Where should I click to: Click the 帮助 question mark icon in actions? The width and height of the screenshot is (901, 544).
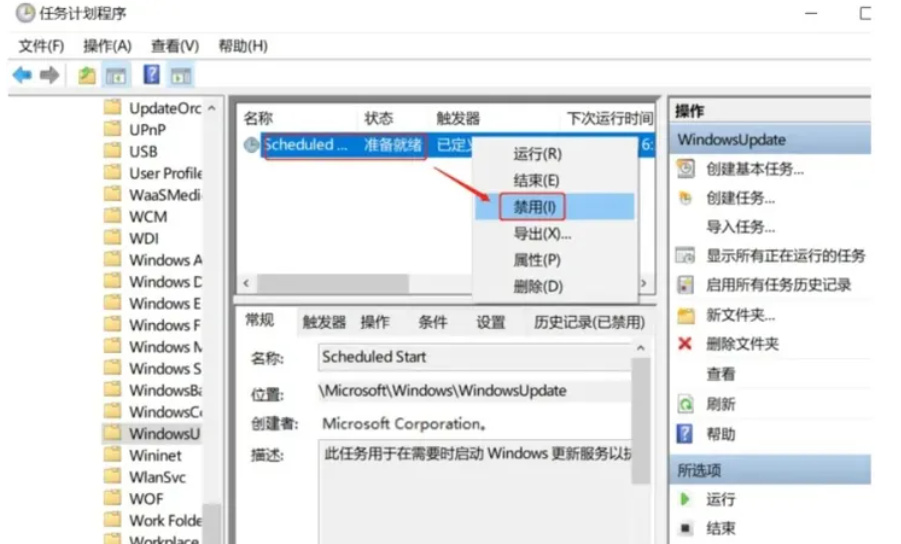[685, 434]
